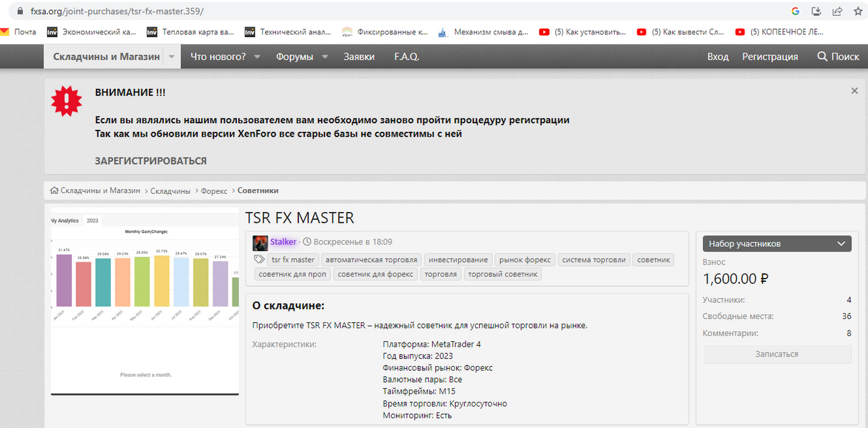Click the TSR FX MASTER heading
The image size is (868, 428).
(299, 218)
